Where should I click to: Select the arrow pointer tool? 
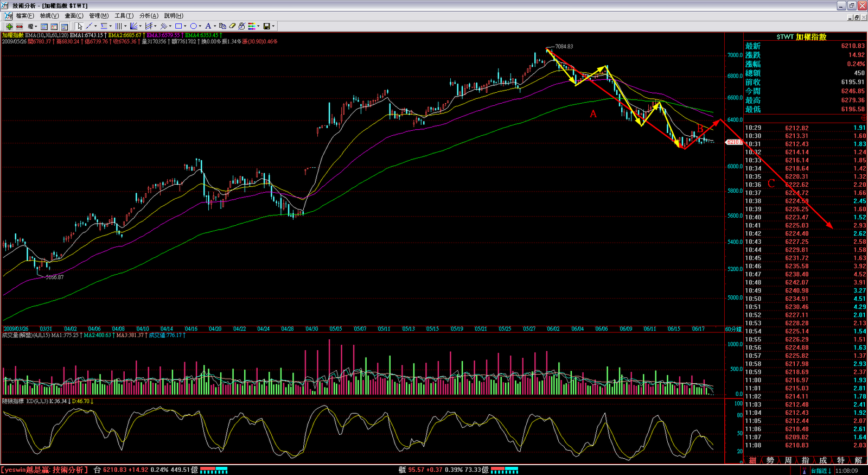80,26
